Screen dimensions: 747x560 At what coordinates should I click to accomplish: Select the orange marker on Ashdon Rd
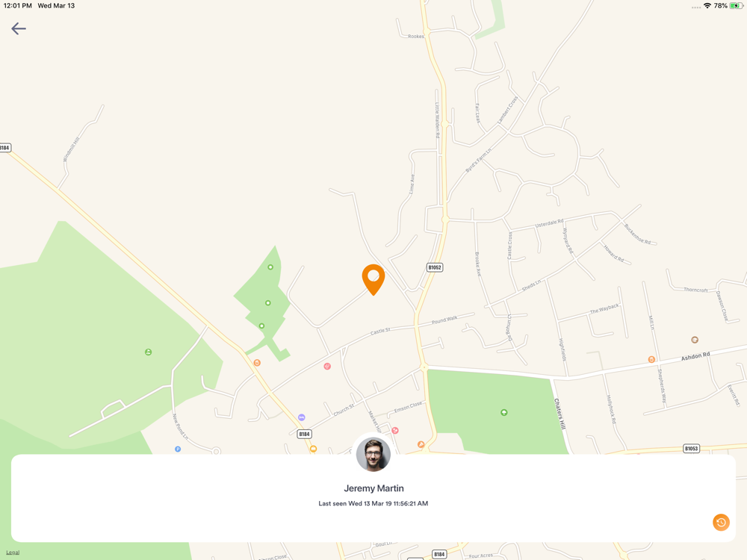point(651,360)
